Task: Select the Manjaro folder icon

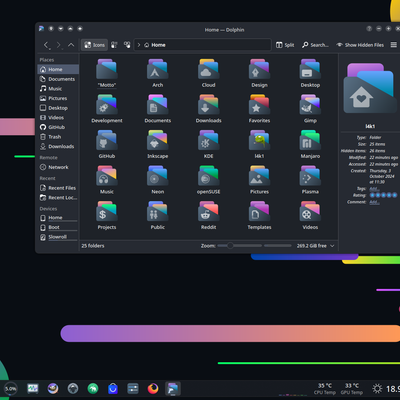Action: point(310,140)
